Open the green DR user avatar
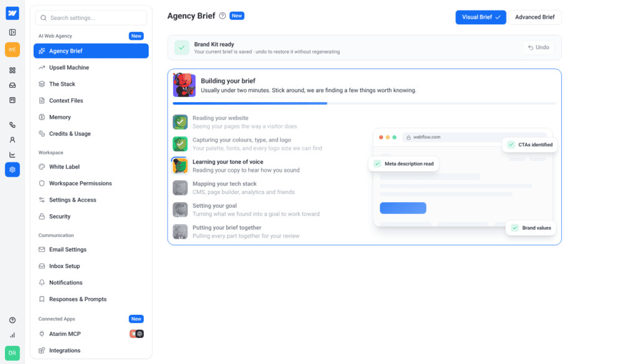 12,353
